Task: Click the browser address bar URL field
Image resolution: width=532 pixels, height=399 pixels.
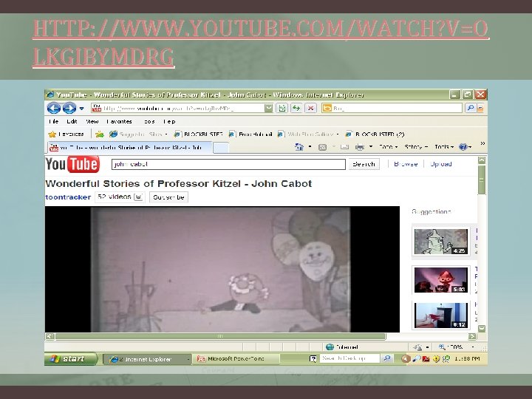Action: click(x=178, y=108)
